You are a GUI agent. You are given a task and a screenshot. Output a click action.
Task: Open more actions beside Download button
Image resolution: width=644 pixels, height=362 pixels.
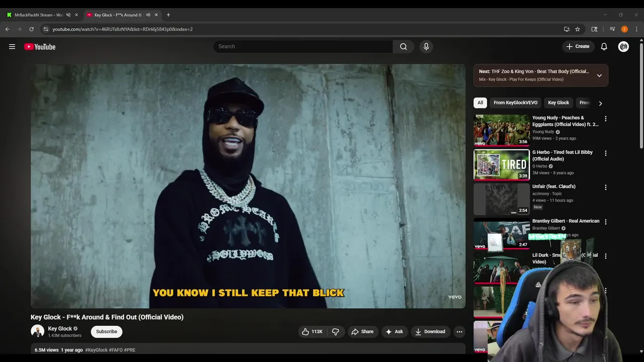[x=459, y=331]
